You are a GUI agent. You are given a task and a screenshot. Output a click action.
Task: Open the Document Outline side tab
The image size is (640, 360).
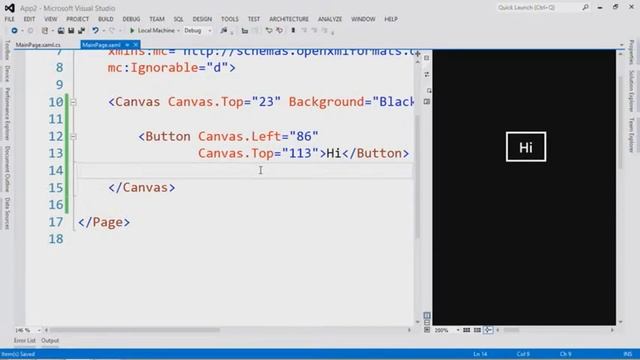pyautogui.click(x=7, y=169)
